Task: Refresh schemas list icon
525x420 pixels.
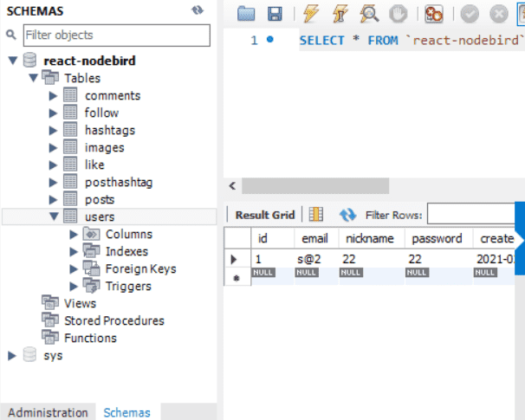Action: [x=198, y=10]
